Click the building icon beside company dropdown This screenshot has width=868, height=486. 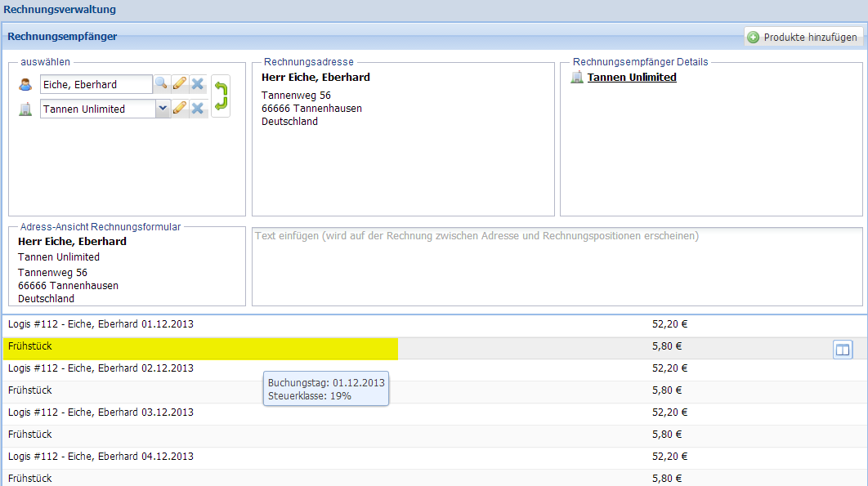(25, 109)
